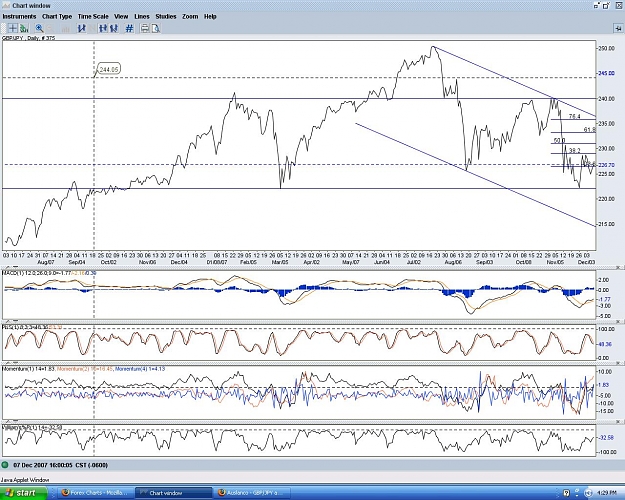Click the Dec/03 date axis label
Screen dimensions: 625x500
pyautogui.click(x=586, y=262)
